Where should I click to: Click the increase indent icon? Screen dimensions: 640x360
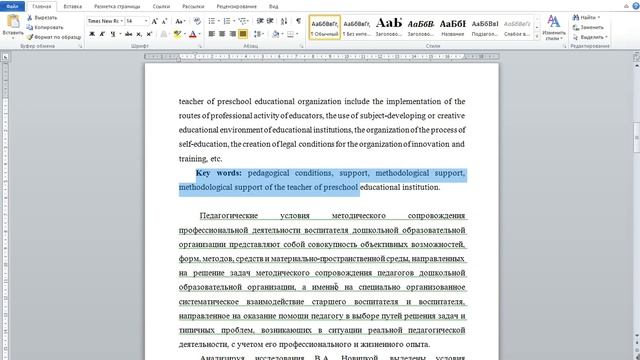click(x=270, y=21)
